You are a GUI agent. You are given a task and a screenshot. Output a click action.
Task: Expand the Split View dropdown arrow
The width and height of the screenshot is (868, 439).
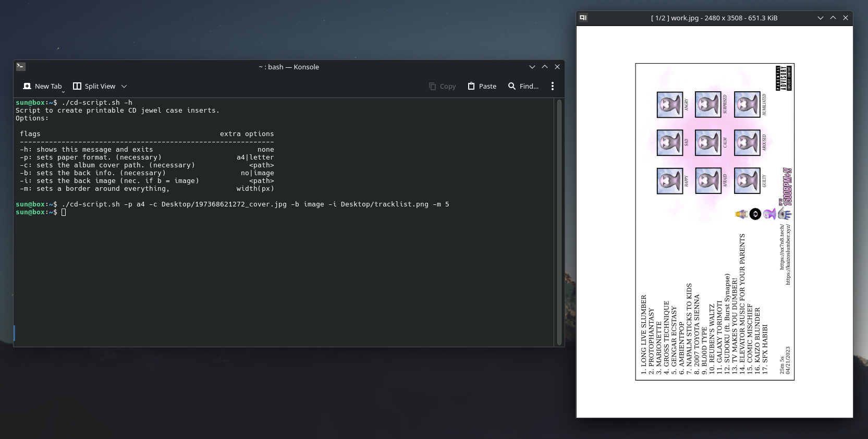(124, 86)
